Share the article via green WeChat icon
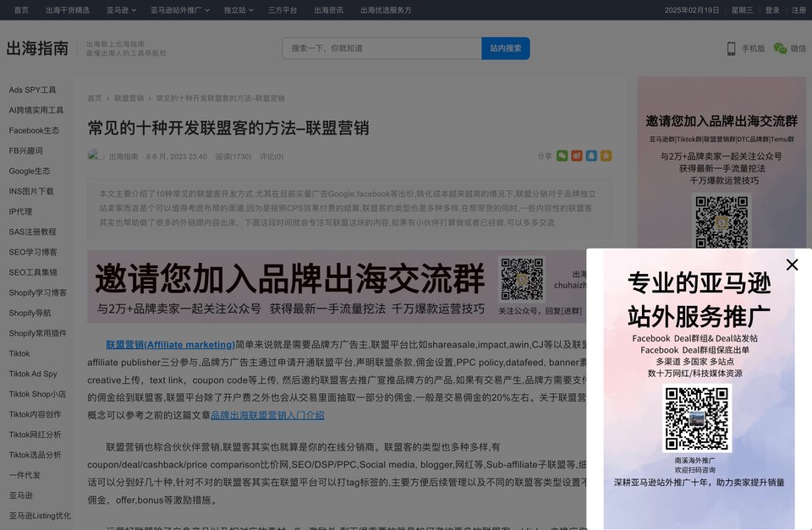The height and width of the screenshot is (530, 812). [562, 156]
